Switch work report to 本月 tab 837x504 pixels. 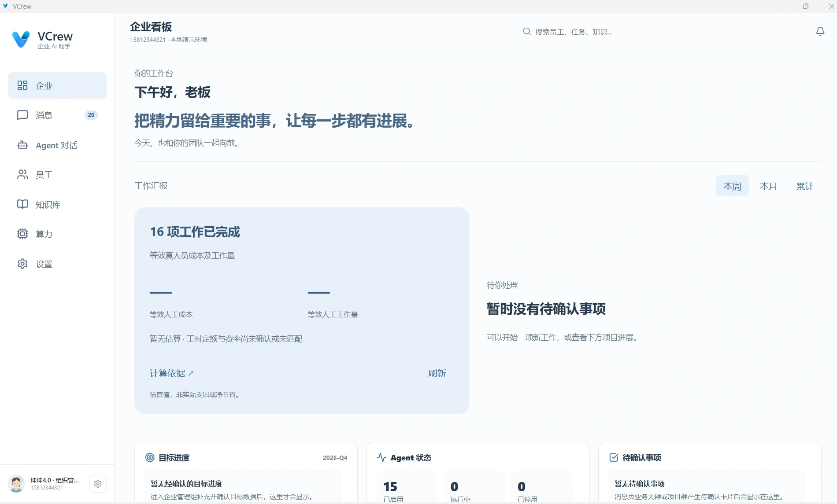coord(768,186)
